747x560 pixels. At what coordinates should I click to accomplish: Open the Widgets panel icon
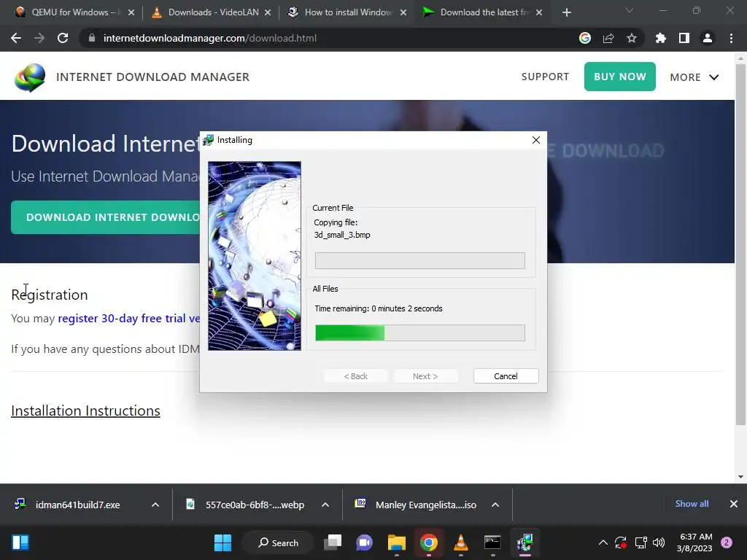tap(20, 542)
